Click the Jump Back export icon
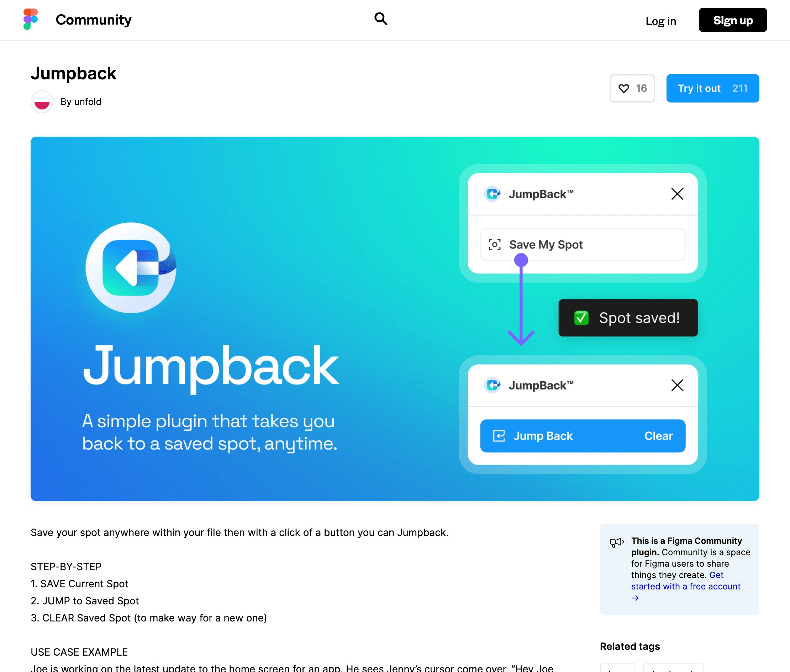 (498, 436)
